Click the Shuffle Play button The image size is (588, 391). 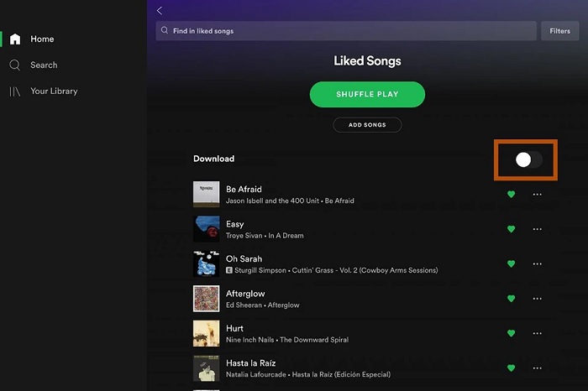pos(367,94)
